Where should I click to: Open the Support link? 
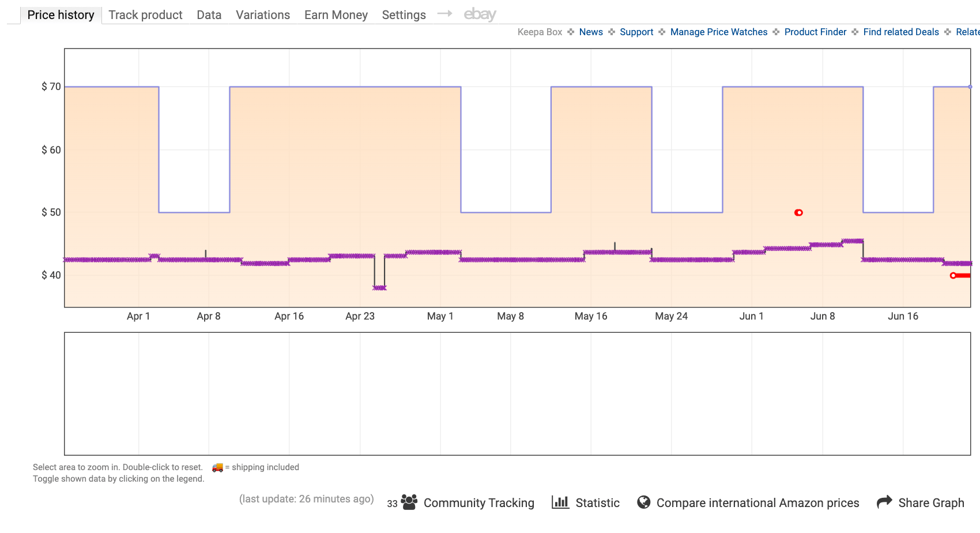[636, 32]
